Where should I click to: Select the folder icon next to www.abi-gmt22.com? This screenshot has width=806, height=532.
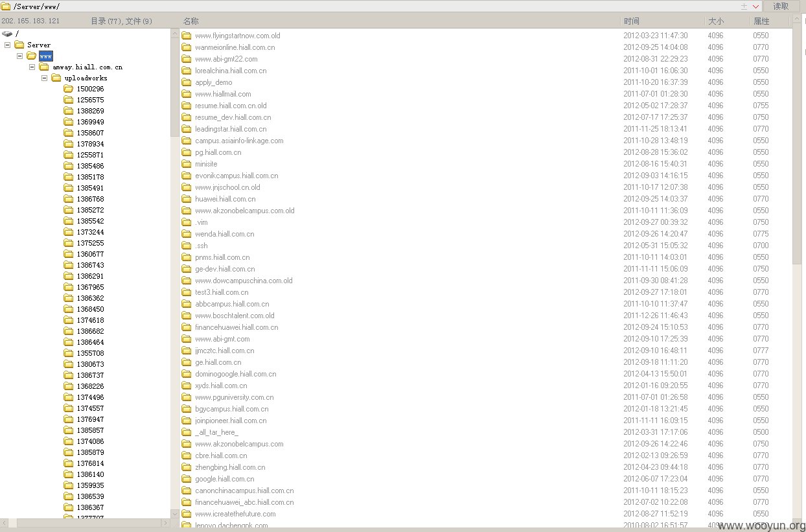187,59
